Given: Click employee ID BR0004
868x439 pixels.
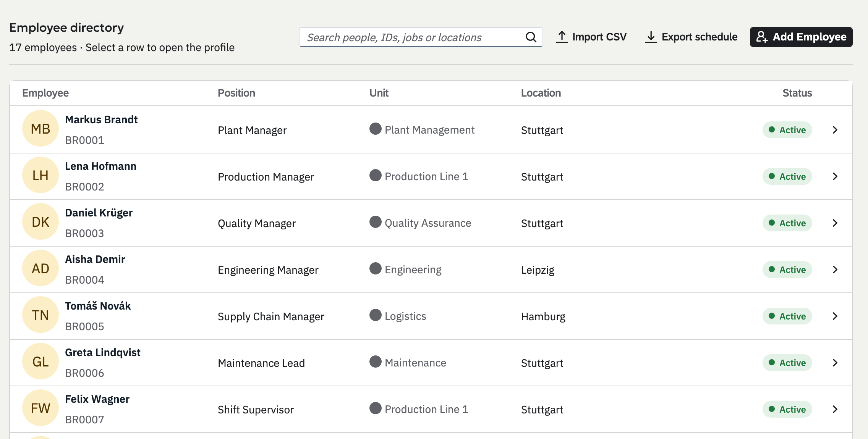Looking at the screenshot, I should pyautogui.click(x=84, y=280).
